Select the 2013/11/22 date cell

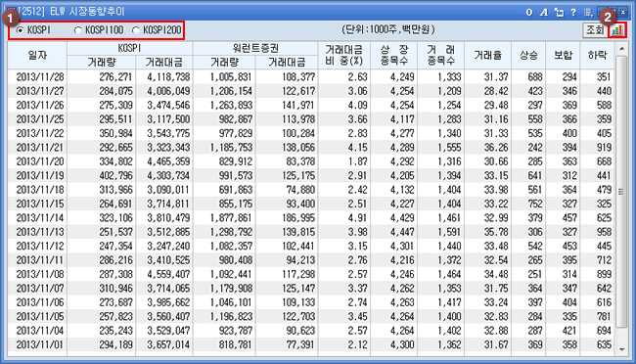(x=40, y=133)
